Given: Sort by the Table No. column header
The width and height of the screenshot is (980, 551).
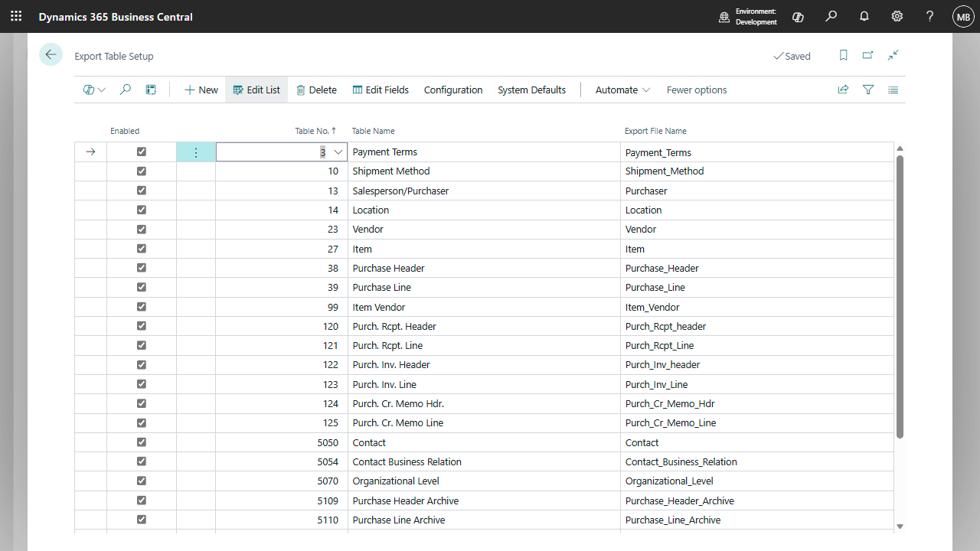Looking at the screenshot, I should click(x=315, y=131).
